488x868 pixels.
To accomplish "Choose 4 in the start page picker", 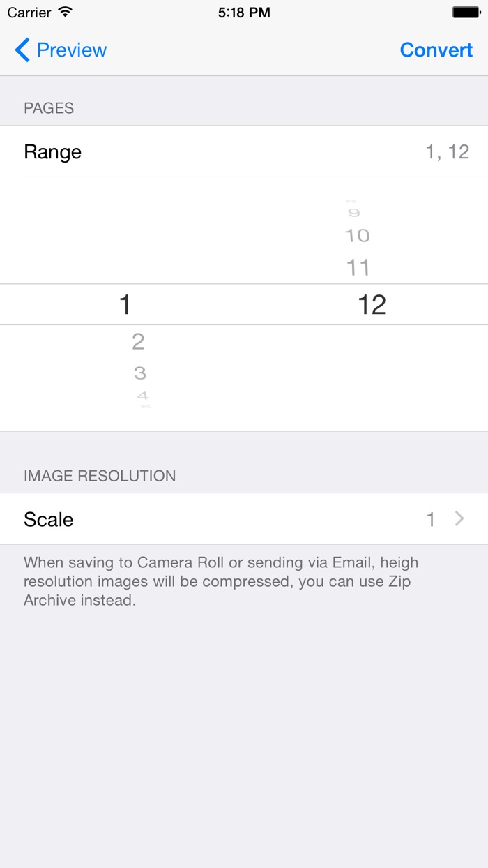I will 143,396.
